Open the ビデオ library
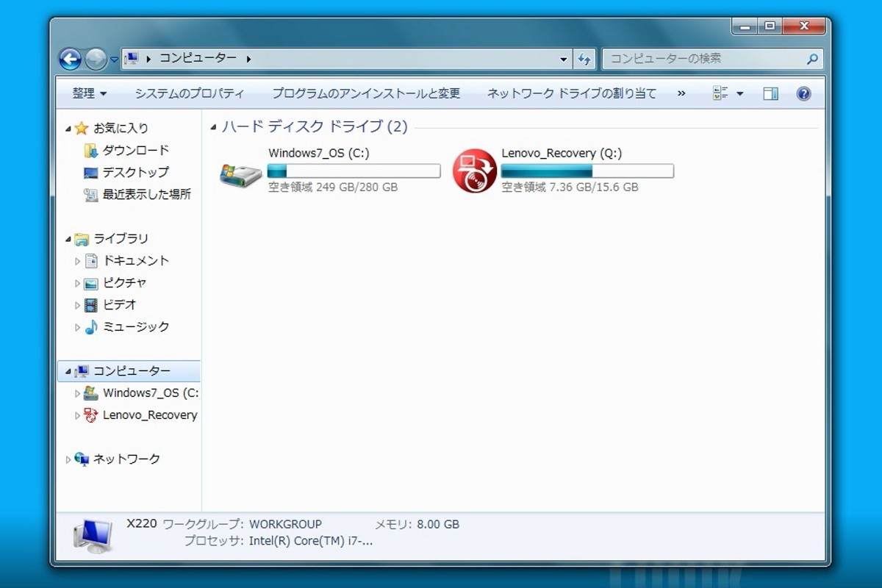Viewport: 882px width, 588px height. 120,304
